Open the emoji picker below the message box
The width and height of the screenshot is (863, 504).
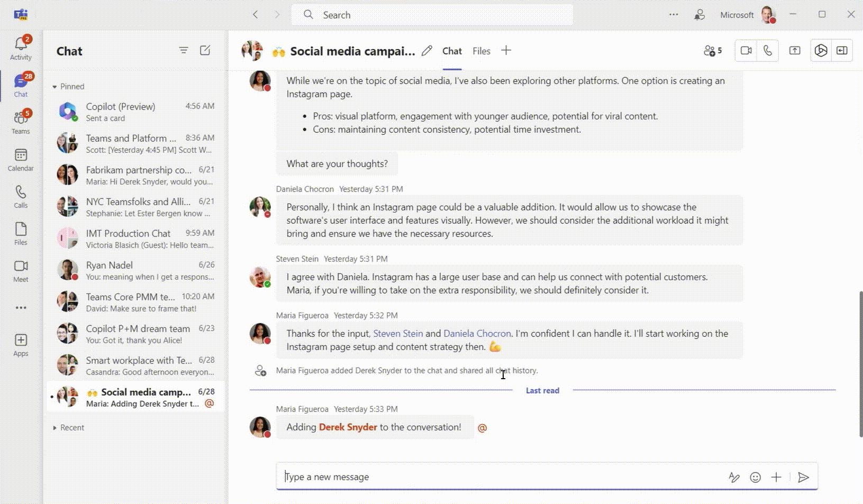(x=755, y=477)
